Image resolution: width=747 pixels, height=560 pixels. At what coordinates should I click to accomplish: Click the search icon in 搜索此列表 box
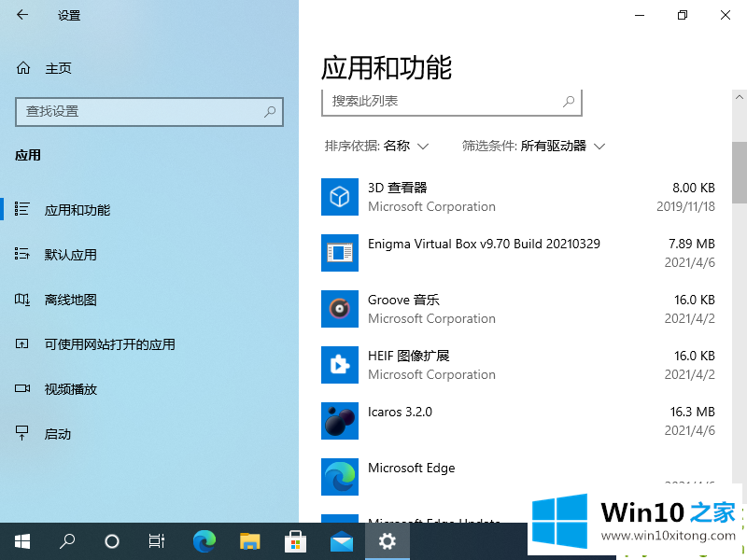(569, 102)
